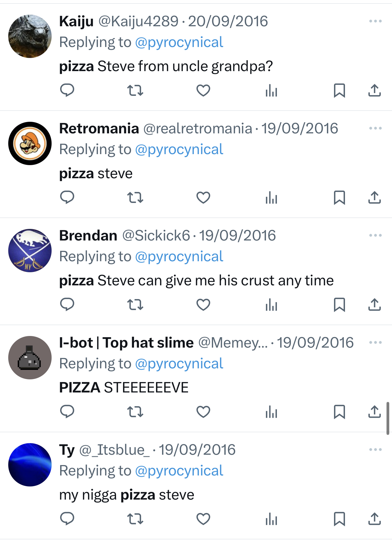Viewport: 392px width, 542px height.
Task: Open Brendan's Buffalo Sabres avatar
Action: coord(30,251)
